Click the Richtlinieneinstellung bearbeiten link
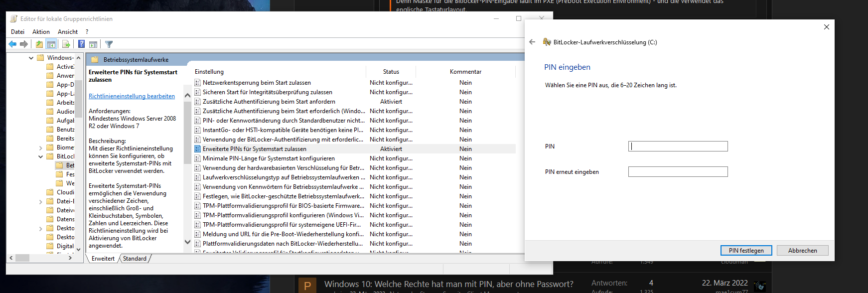 pyautogui.click(x=132, y=96)
